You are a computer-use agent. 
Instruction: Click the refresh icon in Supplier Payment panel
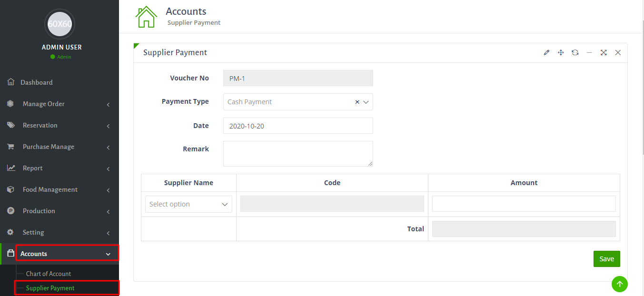(x=575, y=53)
